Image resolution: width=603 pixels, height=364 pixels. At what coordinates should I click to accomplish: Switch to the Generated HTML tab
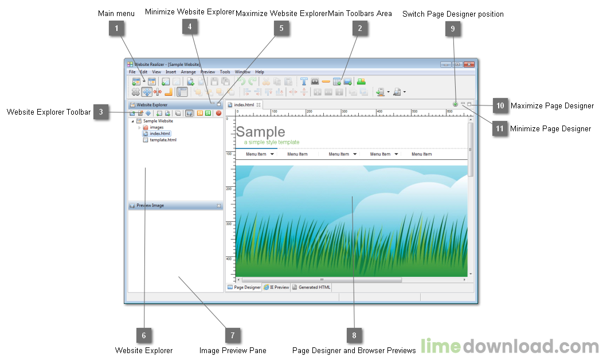pyautogui.click(x=311, y=287)
